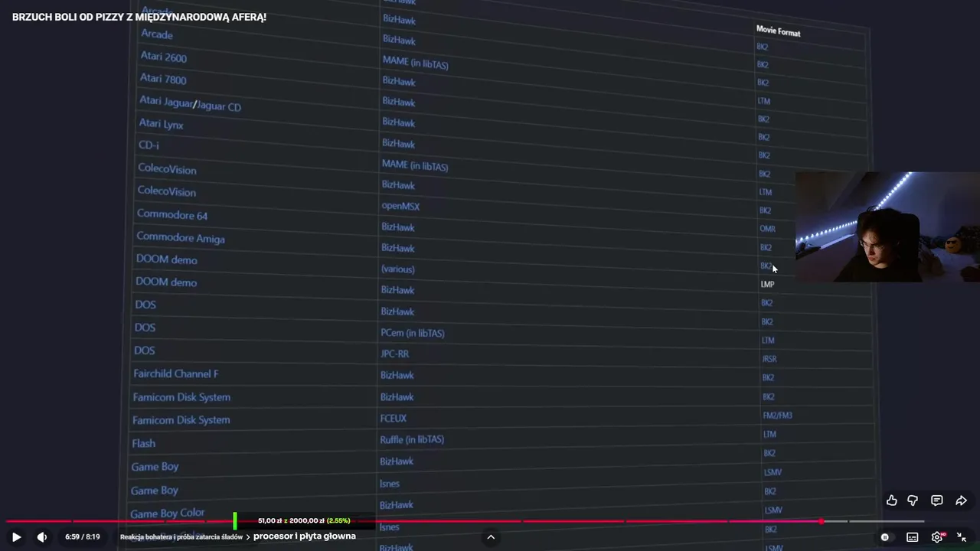Exit fullscreen mode
Image resolution: width=980 pixels, height=551 pixels.
click(962, 537)
